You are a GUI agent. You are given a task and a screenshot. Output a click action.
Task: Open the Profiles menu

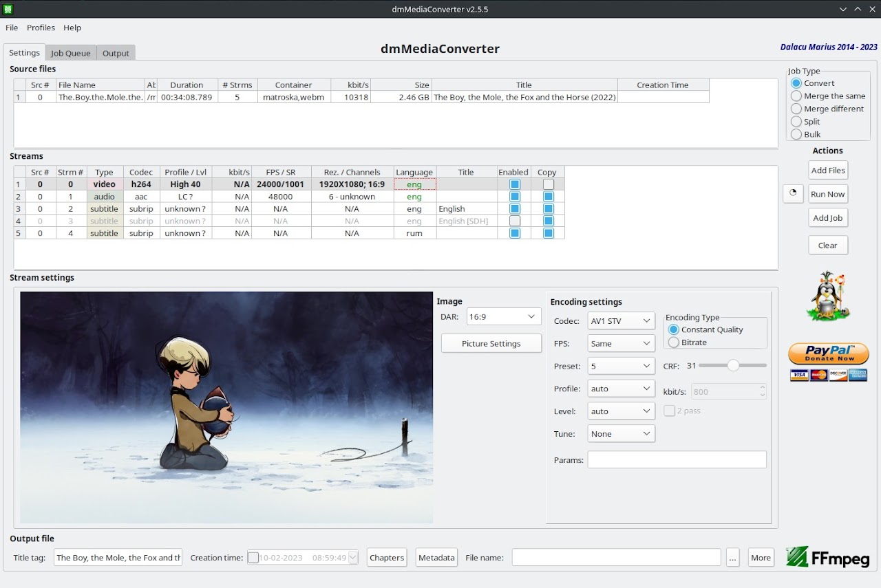(x=41, y=28)
